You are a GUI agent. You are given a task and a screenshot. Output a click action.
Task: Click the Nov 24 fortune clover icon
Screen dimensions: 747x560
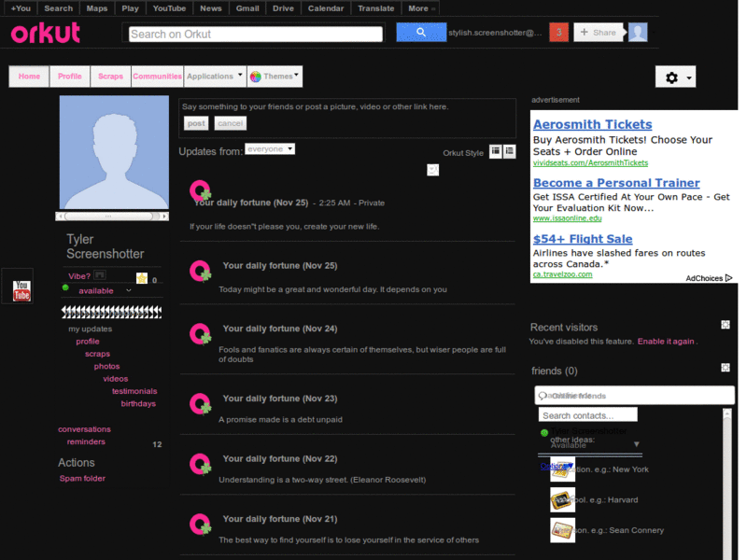click(200, 334)
